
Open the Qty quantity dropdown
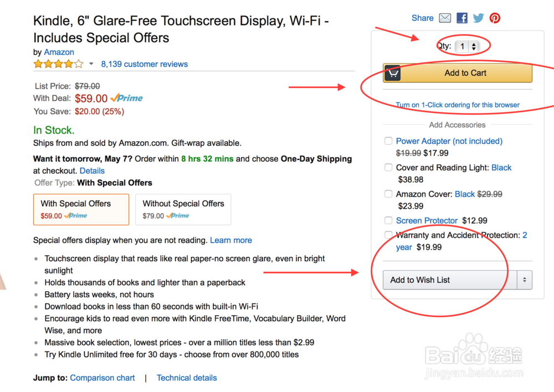(x=467, y=47)
